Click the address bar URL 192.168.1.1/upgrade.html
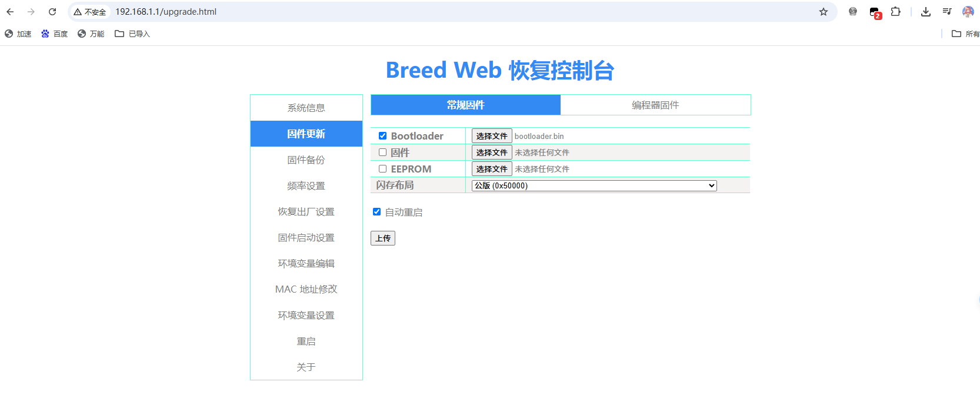 (166, 12)
